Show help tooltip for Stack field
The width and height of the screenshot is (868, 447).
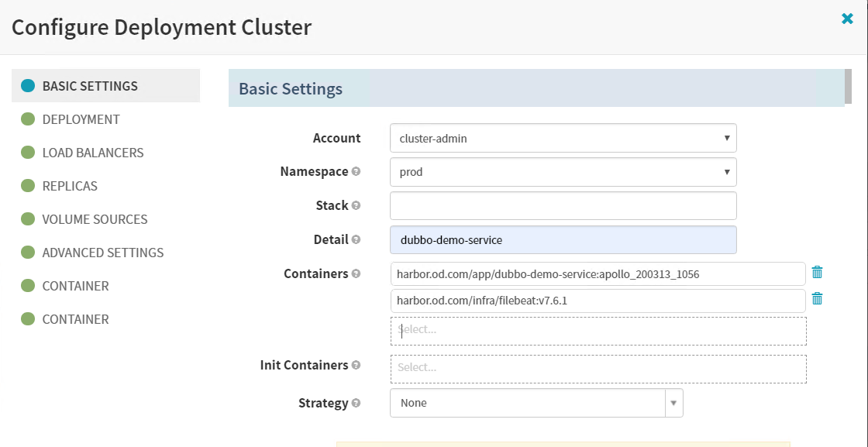pyautogui.click(x=356, y=206)
